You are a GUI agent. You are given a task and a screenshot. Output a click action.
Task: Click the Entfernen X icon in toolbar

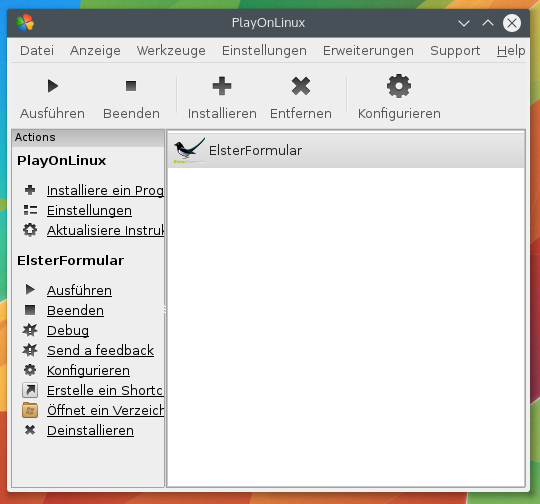[x=301, y=86]
